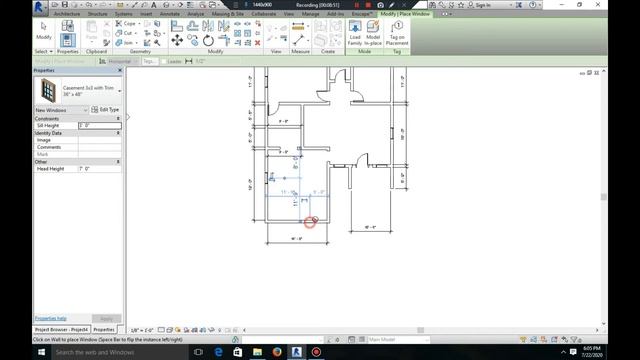Select Mirror - Pick Axis tool

pos(208,26)
